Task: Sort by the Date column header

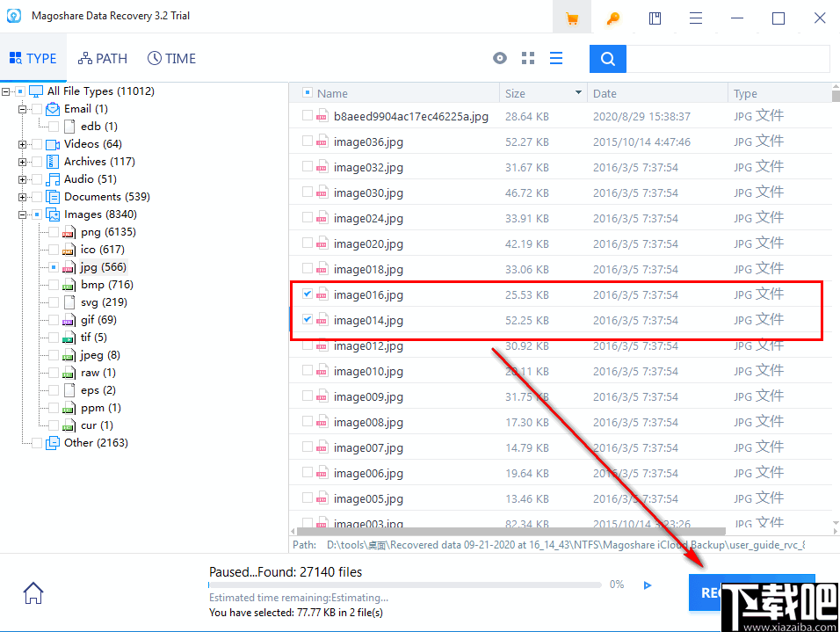Action: (605, 93)
